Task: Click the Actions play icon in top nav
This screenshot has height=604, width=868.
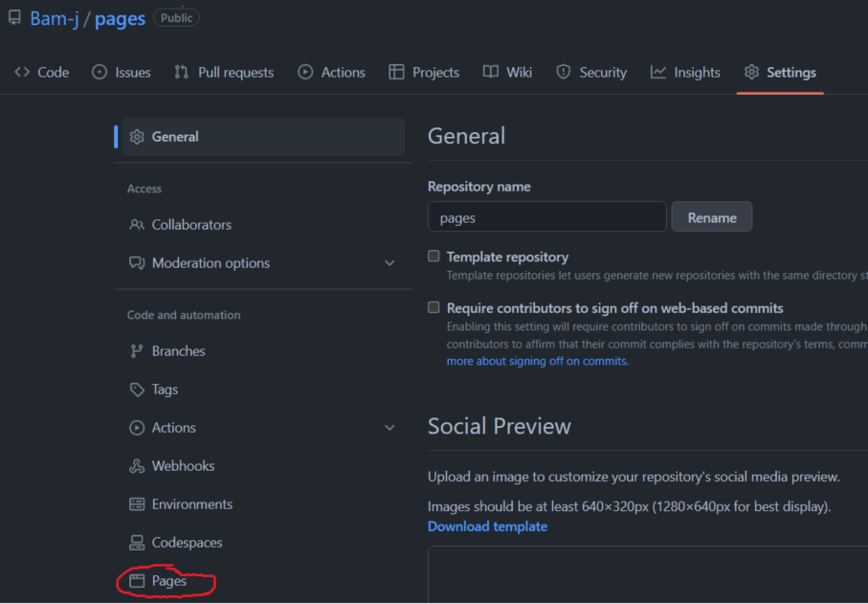Action: (305, 72)
